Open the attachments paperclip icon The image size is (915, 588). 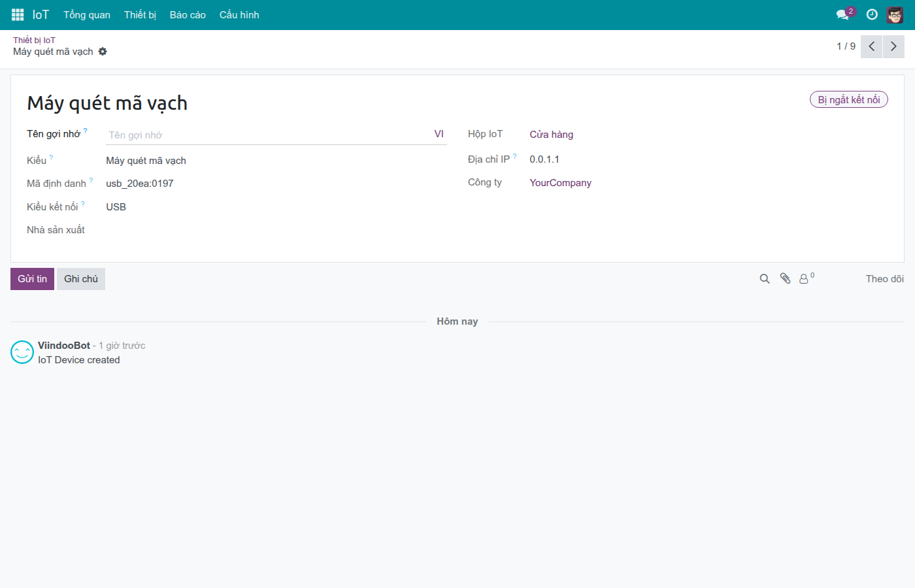click(785, 279)
